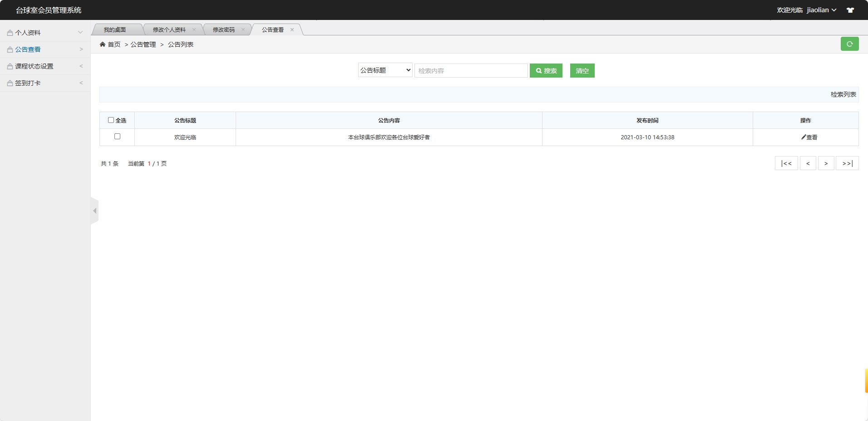Click the lock icon beside 个人资料 menu

coord(9,32)
